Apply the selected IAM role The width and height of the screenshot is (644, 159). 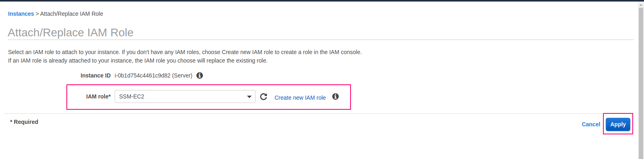[618, 124]
